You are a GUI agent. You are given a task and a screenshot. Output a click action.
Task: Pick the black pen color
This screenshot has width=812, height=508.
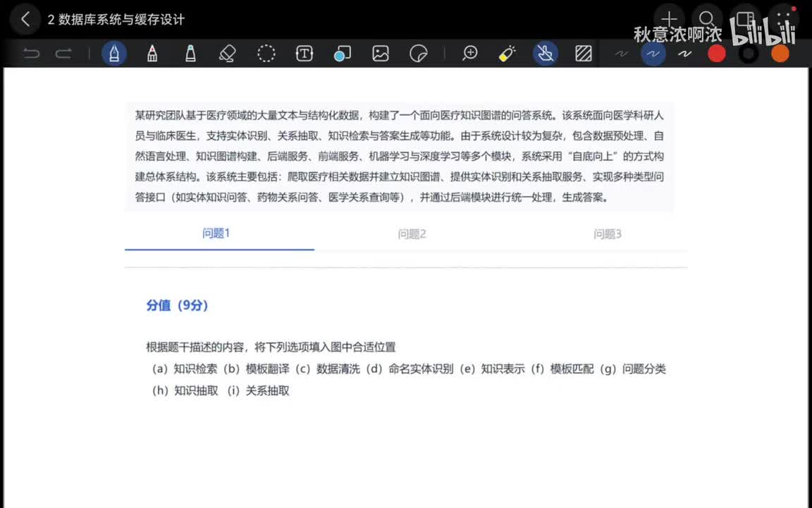point(749,54)
